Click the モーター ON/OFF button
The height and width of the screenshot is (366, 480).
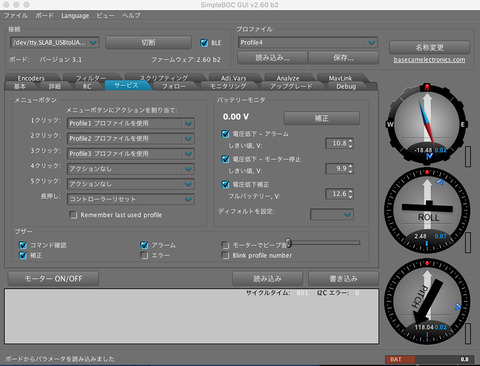tap(53, 279)
